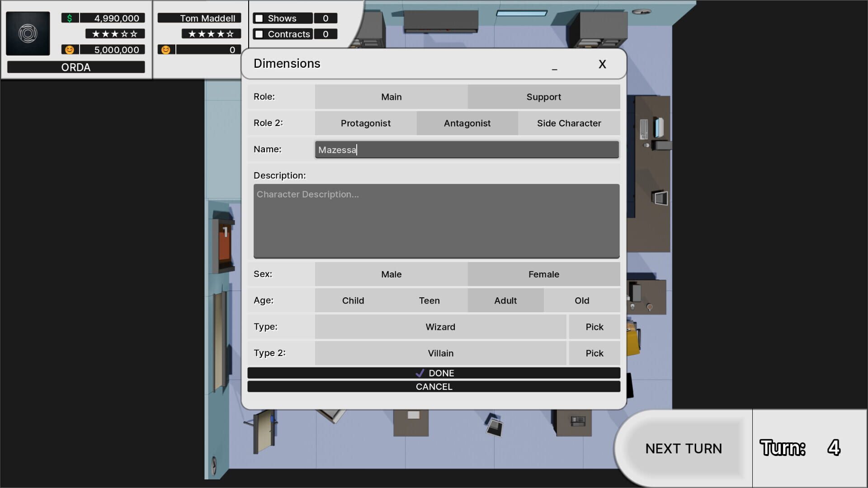Advance to the next turn
Screen dimensions: 868x488
[x=683, y=448]
